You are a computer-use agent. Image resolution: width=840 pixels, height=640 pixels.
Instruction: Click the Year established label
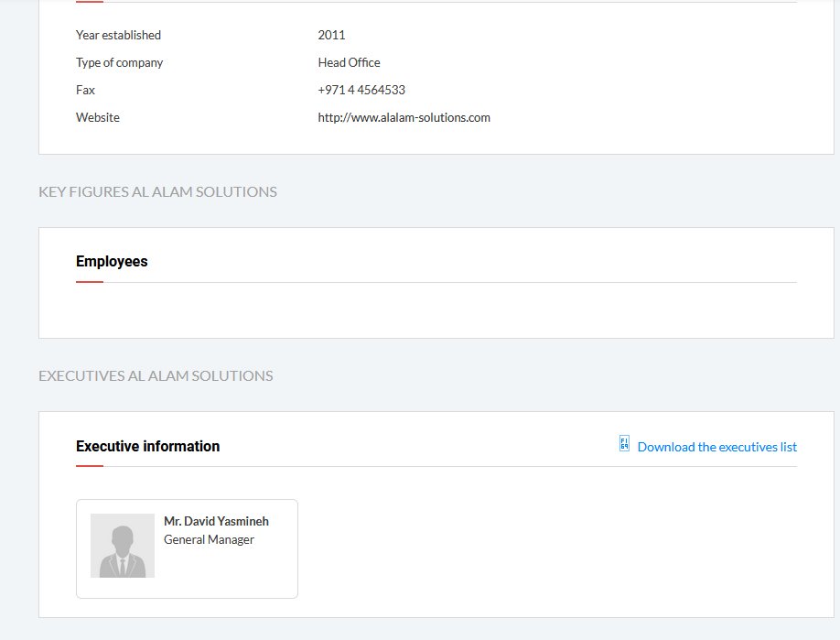tap(118, 35)
